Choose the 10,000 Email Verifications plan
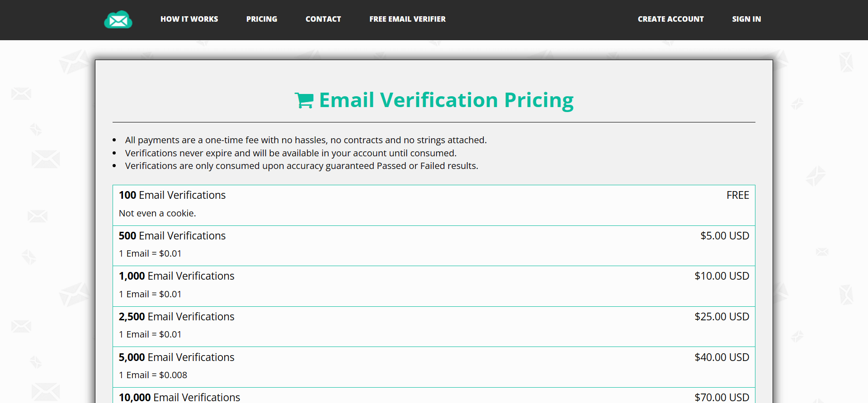 click(179, 397)
